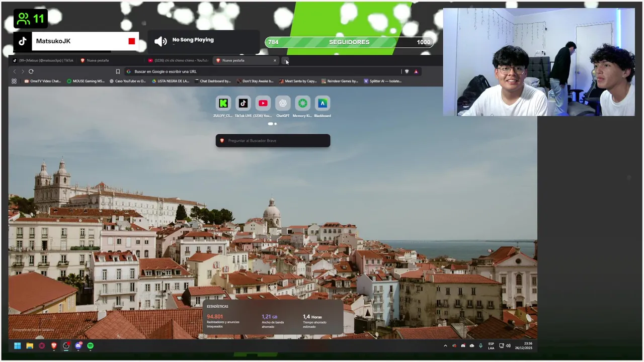
Task: Click the SEGUIDORES follower goal progress bar
Action: pos(349,42)
